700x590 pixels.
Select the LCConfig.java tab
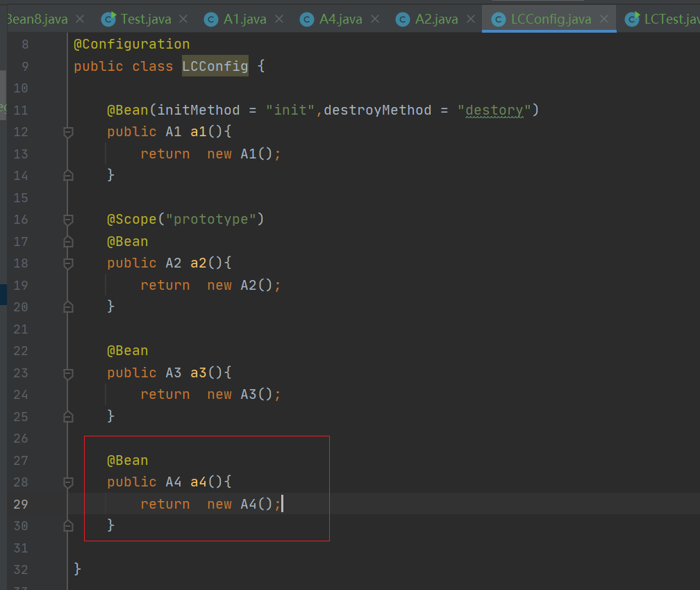pos(551,19)
